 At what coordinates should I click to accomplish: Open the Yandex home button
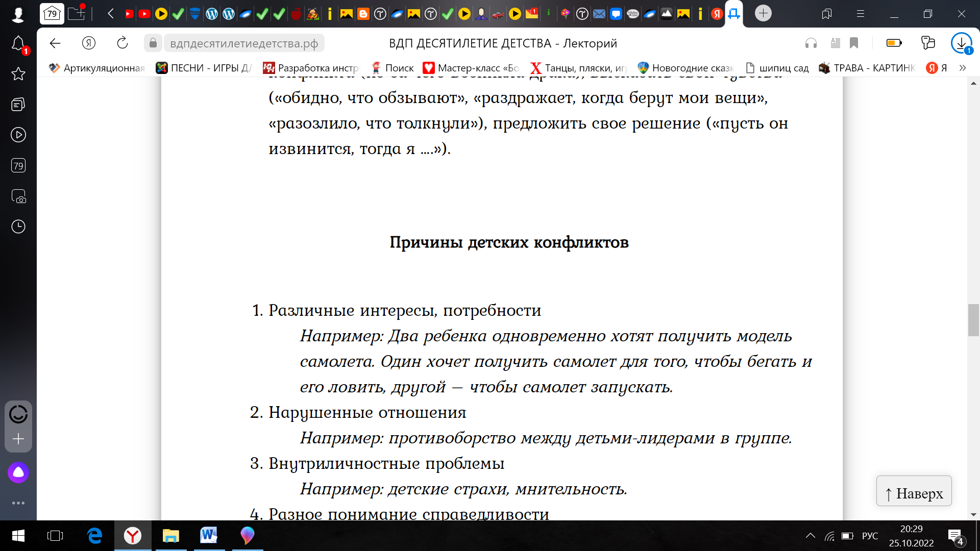point(89,43)
